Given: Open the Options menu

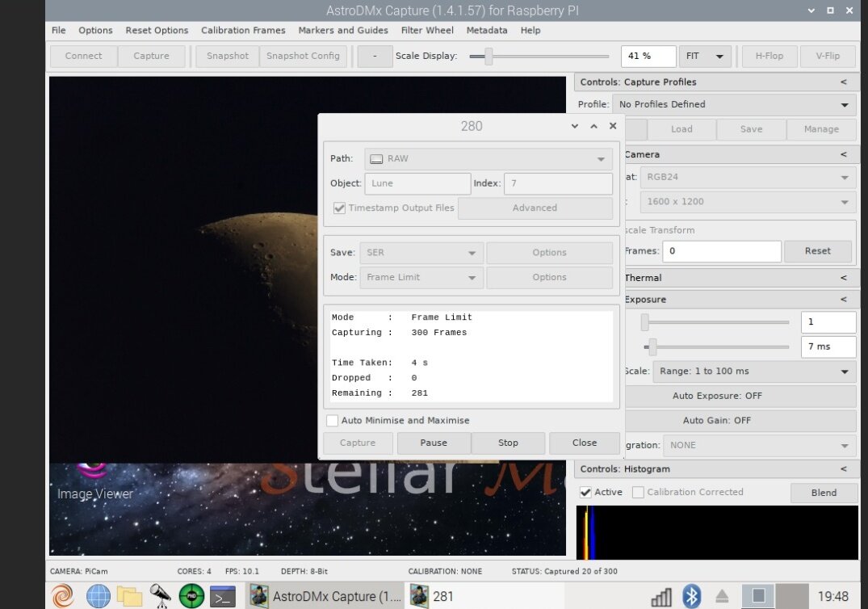Looking at the screenshot, I should [95, 31].
